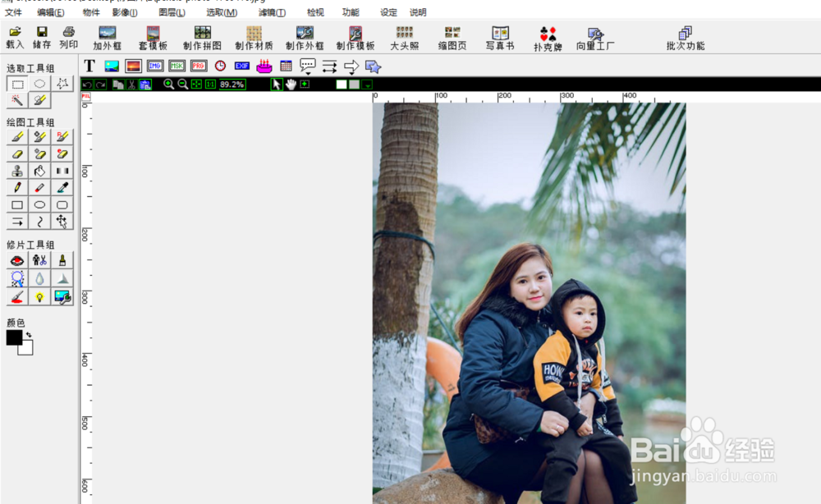Select the paint bucket fill tool
821x504 pixels.
click(39, 171)
